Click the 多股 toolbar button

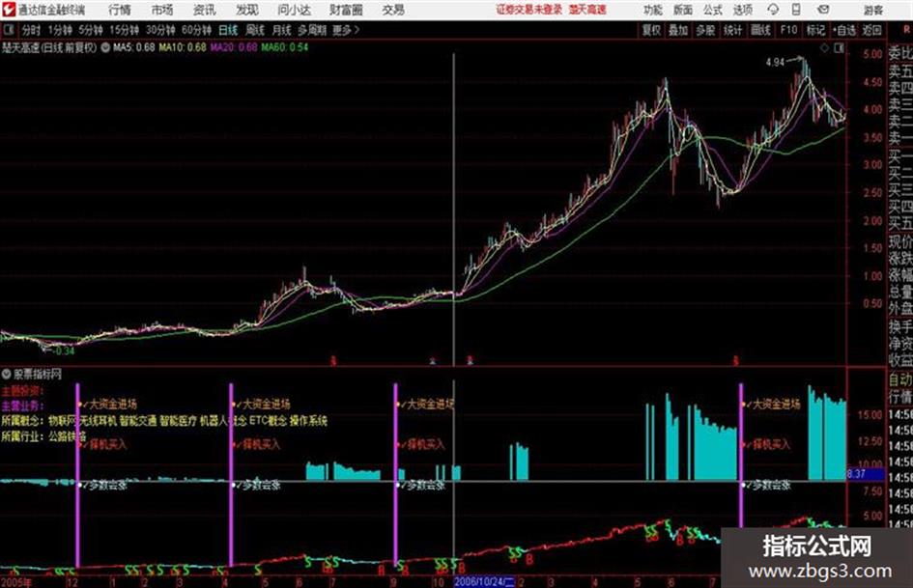(x=705, y=30)
